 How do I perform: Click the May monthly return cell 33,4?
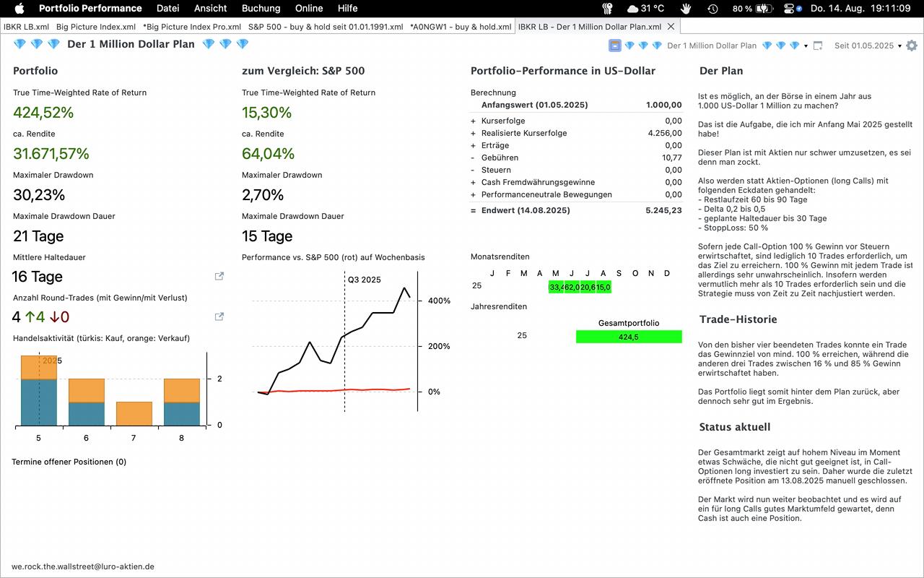tap(556, 288)
